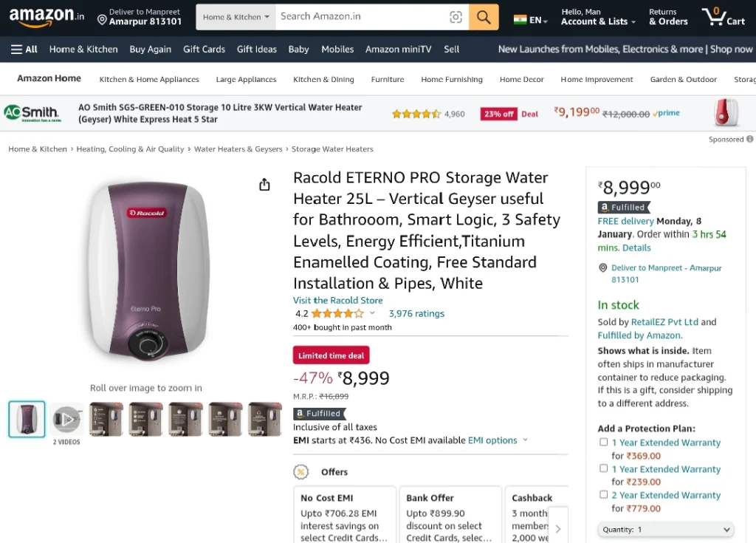Open the shopping cart icon

[724, 17]
